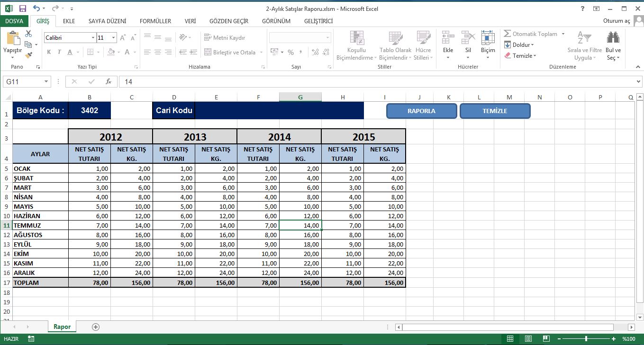Undo the last action
This screenshot has height=345, width=644.
[x=37, y=9]
